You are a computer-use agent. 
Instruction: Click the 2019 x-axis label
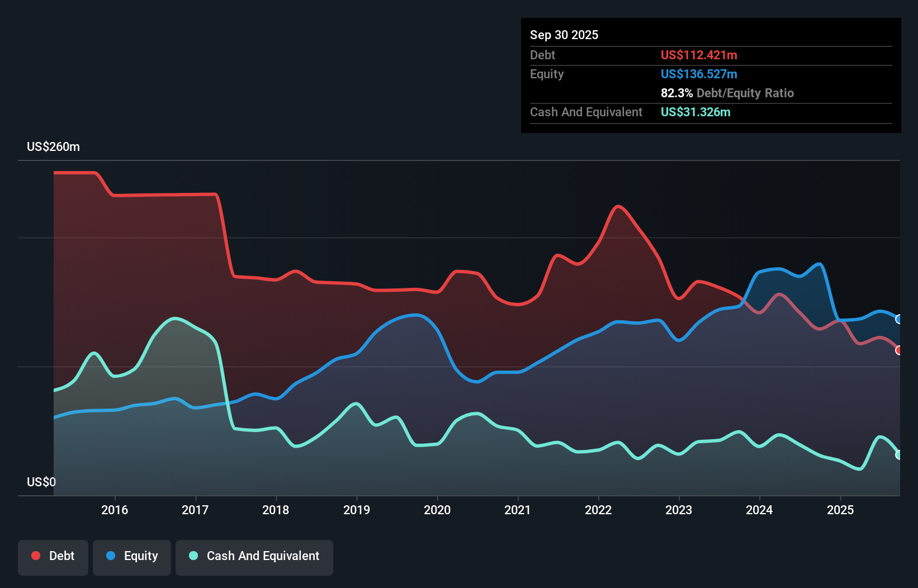point(357,510)
